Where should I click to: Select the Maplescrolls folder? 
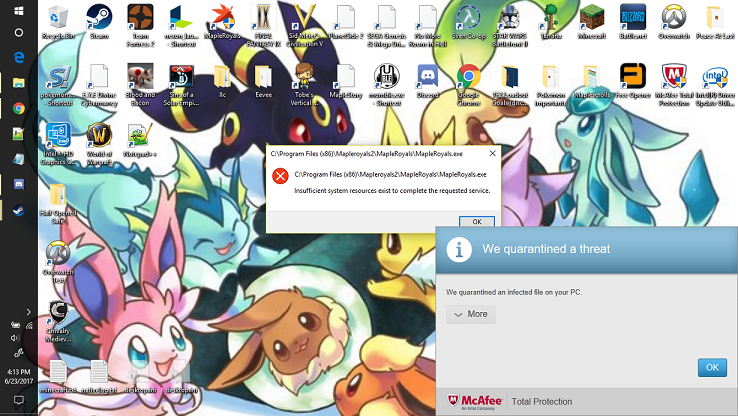coord(592,81)
